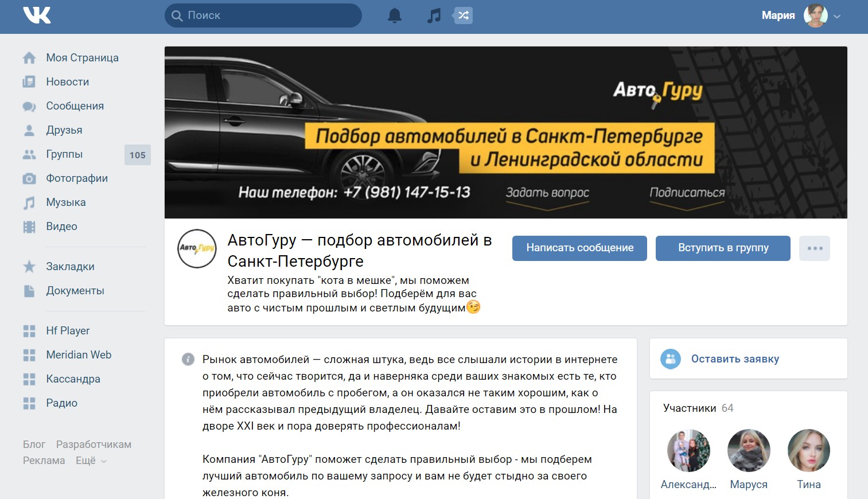The height and width of the screenshot is (499, 868).
Task: Open the Друзья section
Action: pyautogui.click(x=64, y=130)
